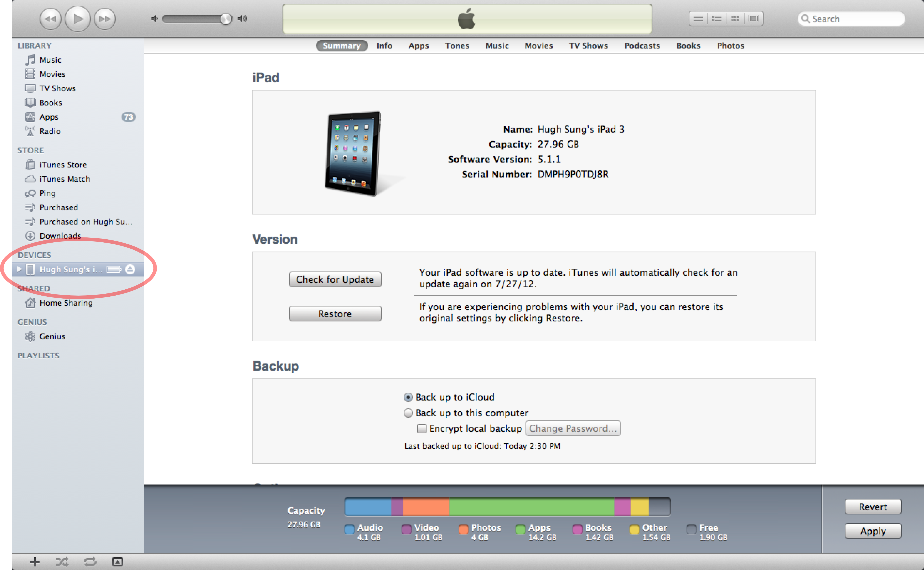Enable Encrypt local backup checkbox
This screenshot has height=570, width=924.
[422, 429]
